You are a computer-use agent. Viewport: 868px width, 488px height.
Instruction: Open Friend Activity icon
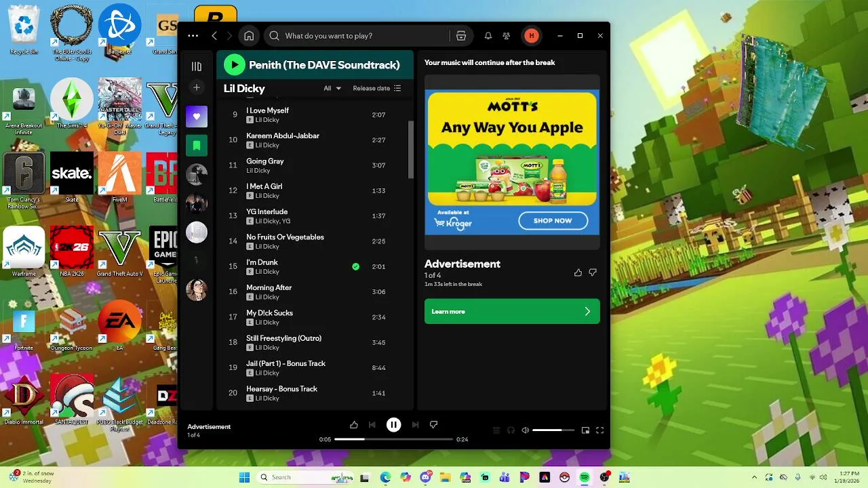(507, 36)
